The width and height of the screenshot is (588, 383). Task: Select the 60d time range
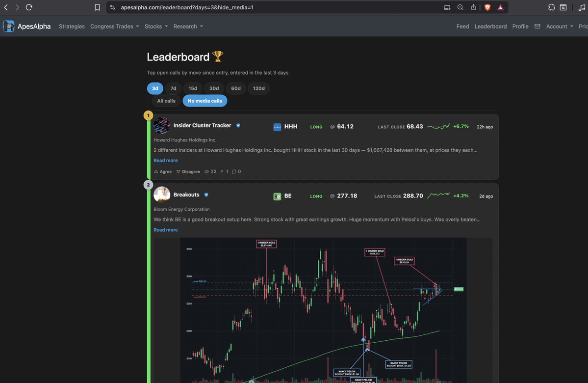click(236, 88)
